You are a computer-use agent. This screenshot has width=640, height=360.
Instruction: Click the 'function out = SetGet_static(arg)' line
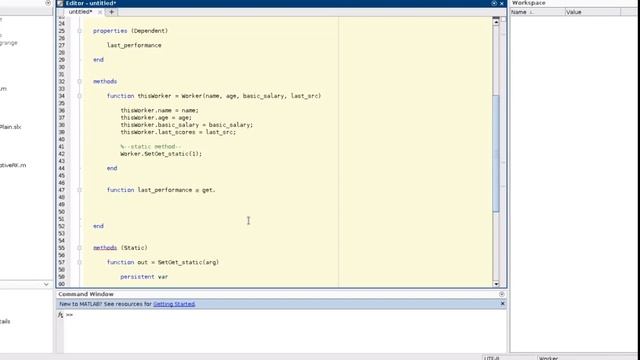163,262
